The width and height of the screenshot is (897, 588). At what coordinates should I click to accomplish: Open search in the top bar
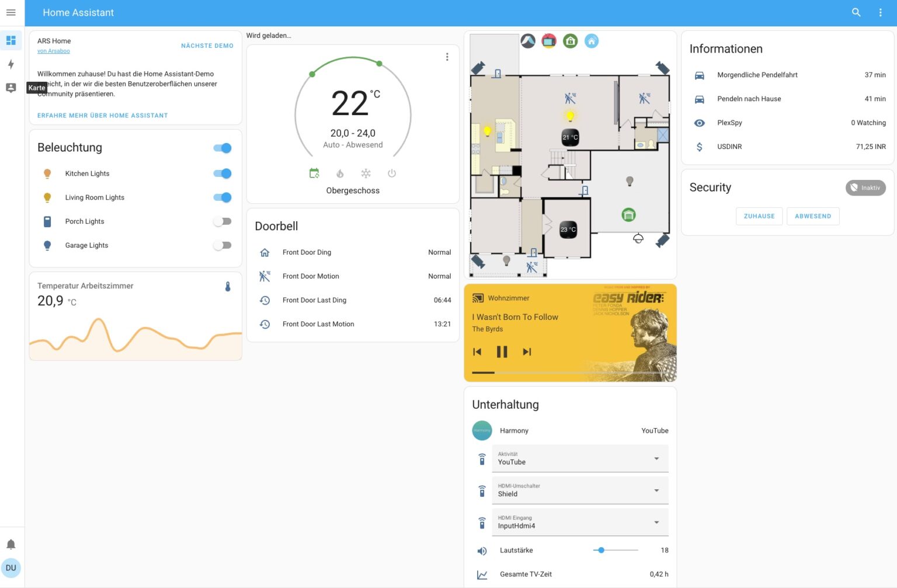856,12
